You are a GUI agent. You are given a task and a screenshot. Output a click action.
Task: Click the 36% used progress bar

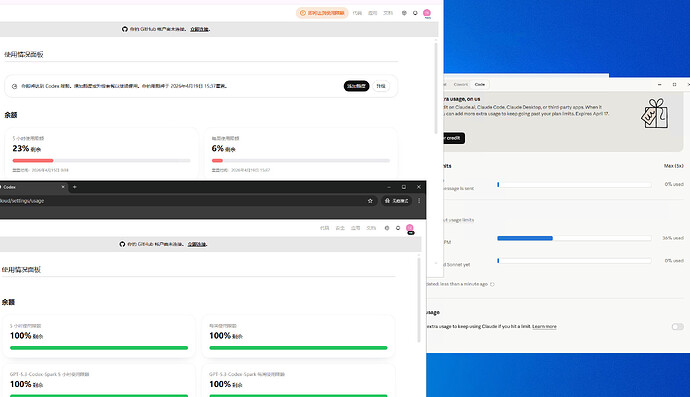coord(574,238)
